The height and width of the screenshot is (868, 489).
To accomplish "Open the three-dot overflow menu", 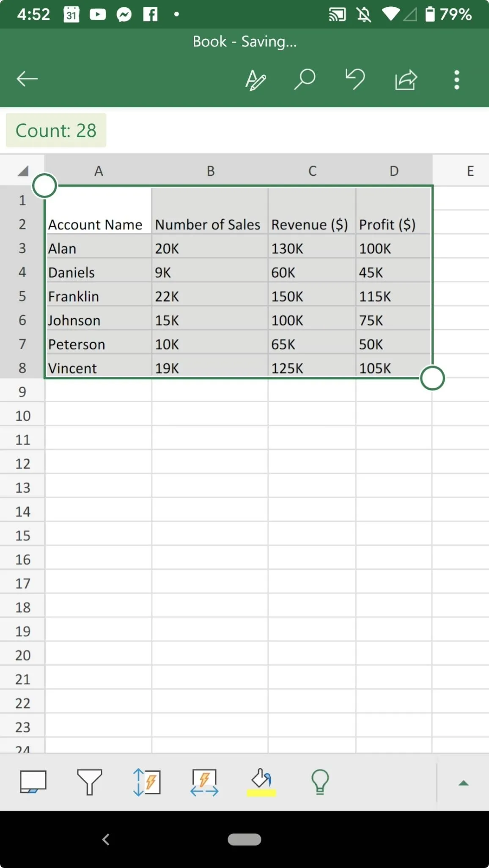I will coord(457,79).
